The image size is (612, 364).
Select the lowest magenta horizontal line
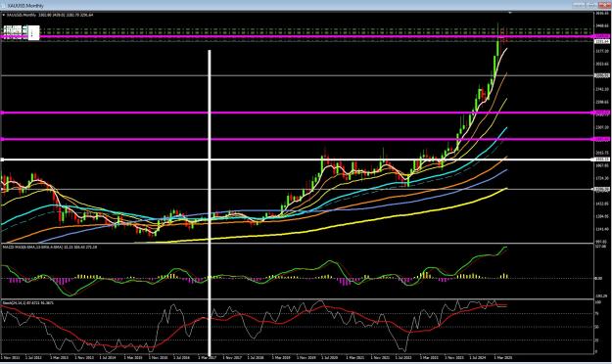point(297,139)
